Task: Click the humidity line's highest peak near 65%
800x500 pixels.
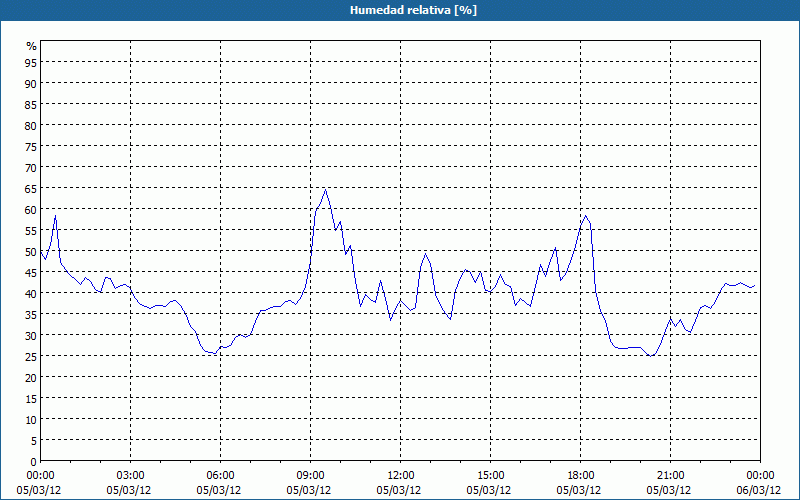Action: [325, 190]
